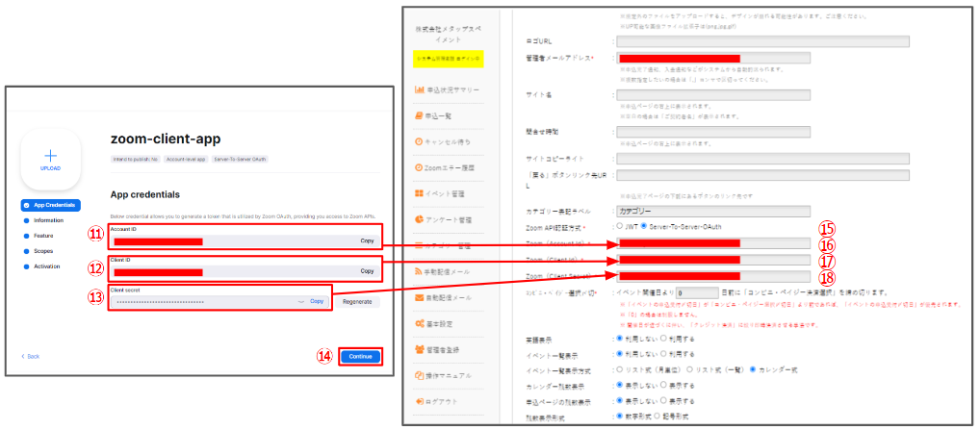Click the コンビニ・ペイジー days number field
The height and width of the screenshot is (430, 980).
point(698,292)
